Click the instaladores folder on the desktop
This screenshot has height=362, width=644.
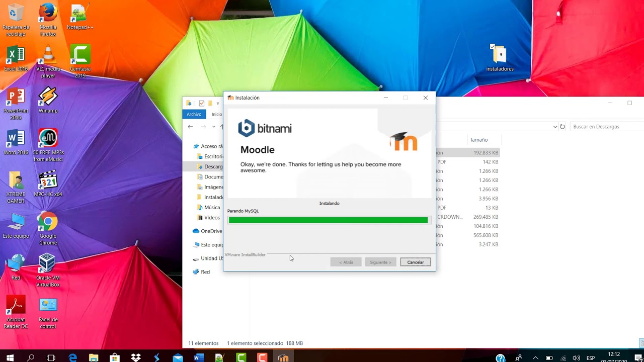coord(500,58)
